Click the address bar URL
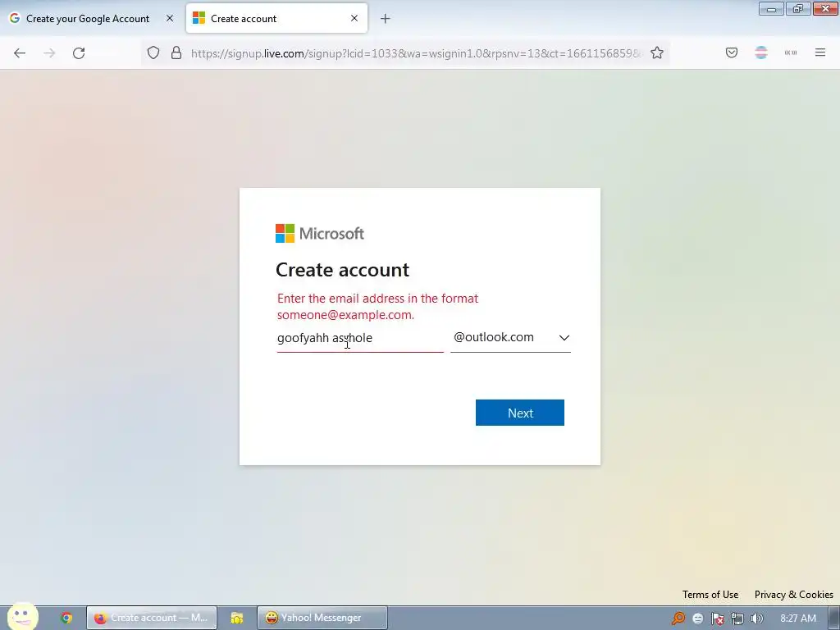 pyautogui.click(x=415, y=53)
